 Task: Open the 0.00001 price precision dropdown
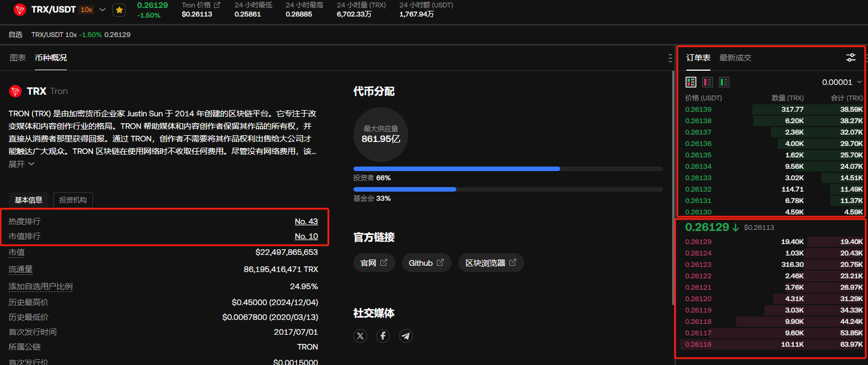[842, 82]
